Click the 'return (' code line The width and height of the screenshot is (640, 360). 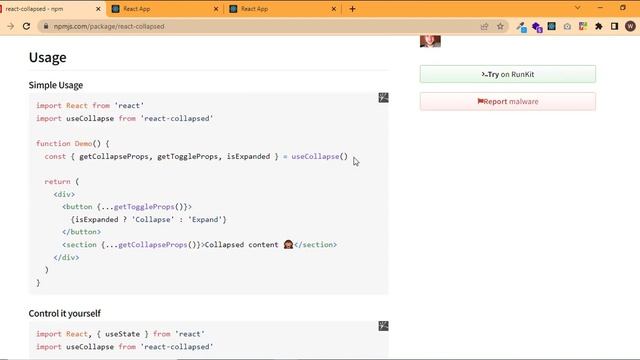tap(62, 182)
